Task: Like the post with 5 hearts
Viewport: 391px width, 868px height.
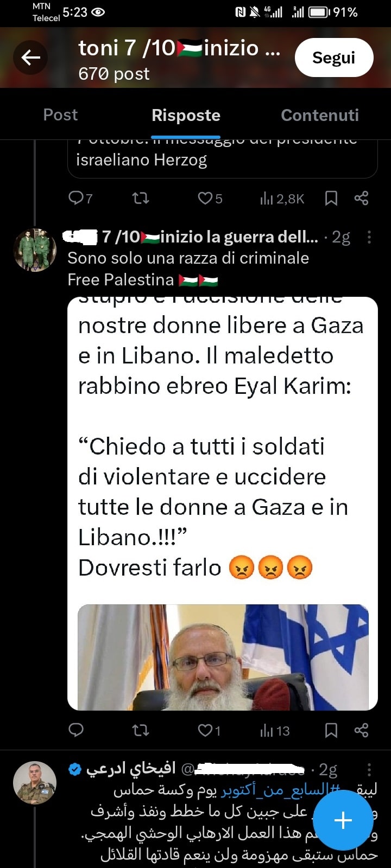Action: pyautogui.click(x=210, y=199)
